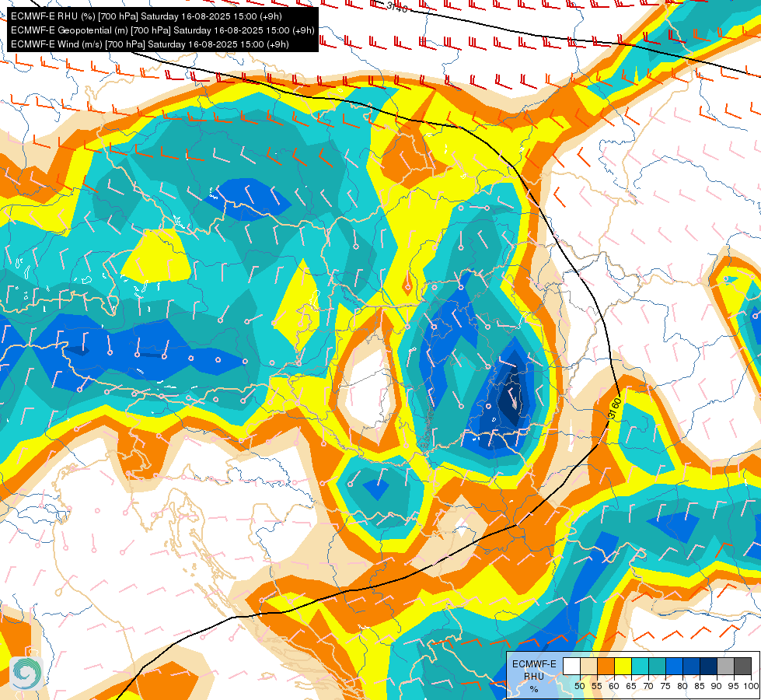
Task: Click the orange 55-60% legend swatch
Action: tap(606, 666)
